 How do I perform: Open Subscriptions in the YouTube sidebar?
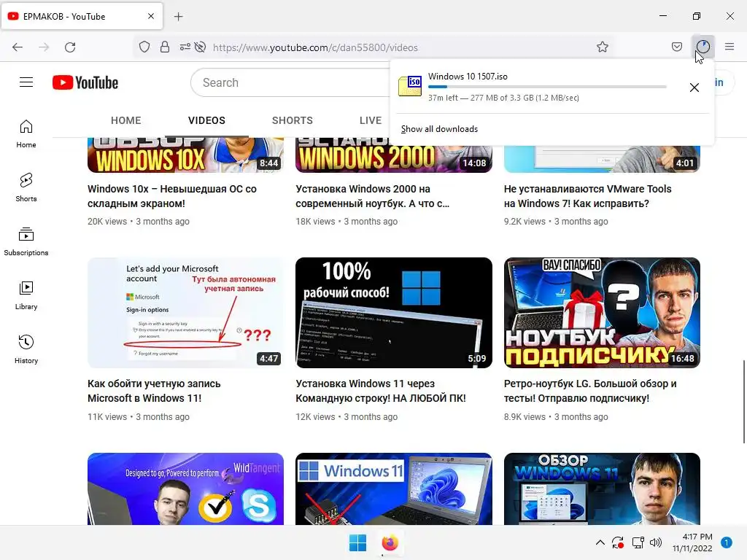tap(26, 242)
